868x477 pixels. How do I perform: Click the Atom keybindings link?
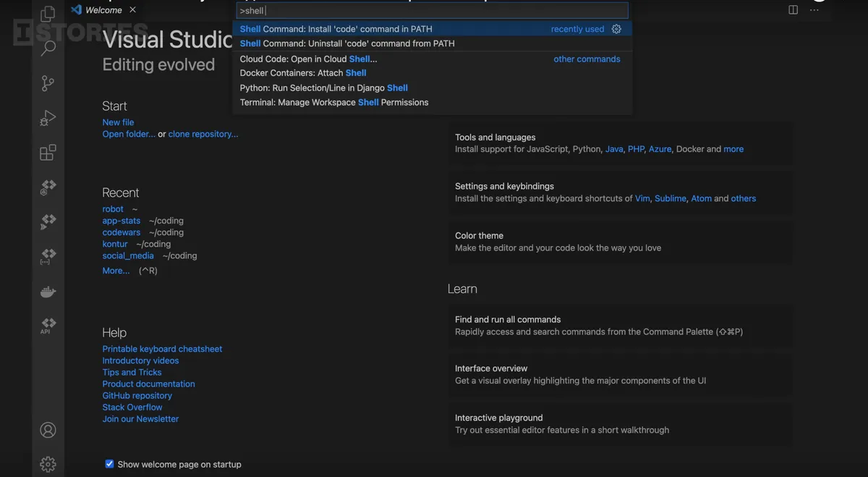(701, 198)
